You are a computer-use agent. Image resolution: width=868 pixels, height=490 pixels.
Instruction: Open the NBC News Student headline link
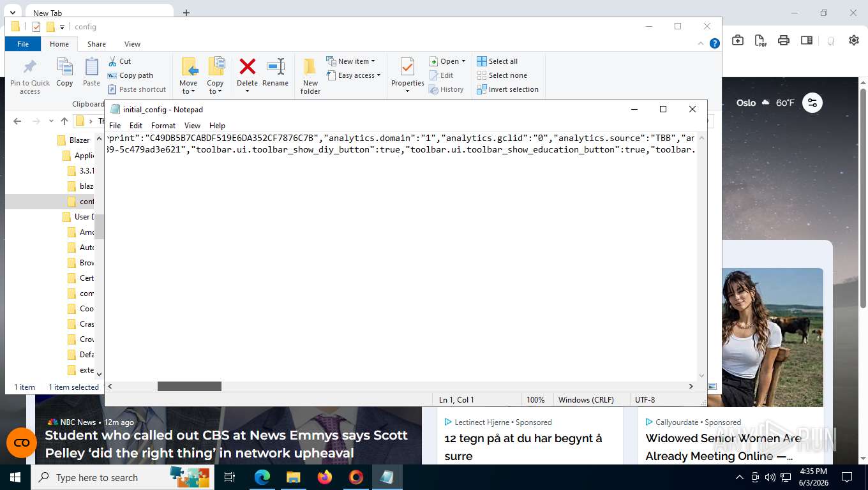(x=227, y=444)
